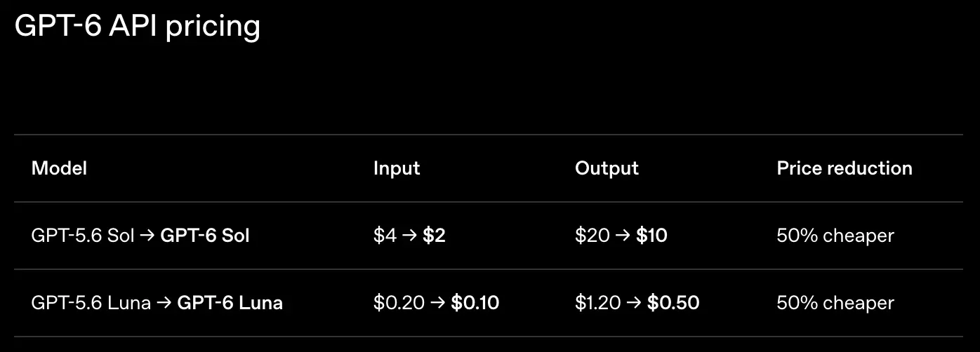
Task: Click the bold GPT-6 Sol model name
Action: tap(205, 236)
